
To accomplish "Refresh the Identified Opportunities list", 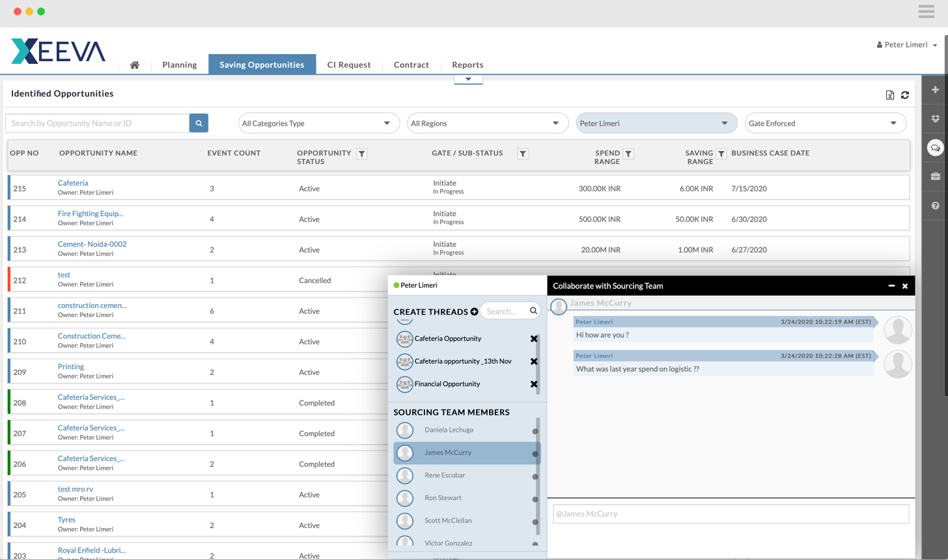I will [905, 95].
